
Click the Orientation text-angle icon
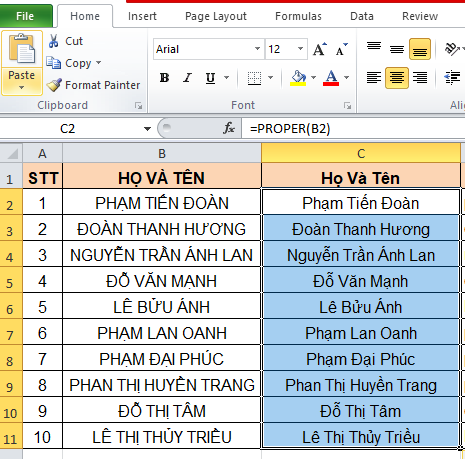pyautogui.click(x=452, y=49)
